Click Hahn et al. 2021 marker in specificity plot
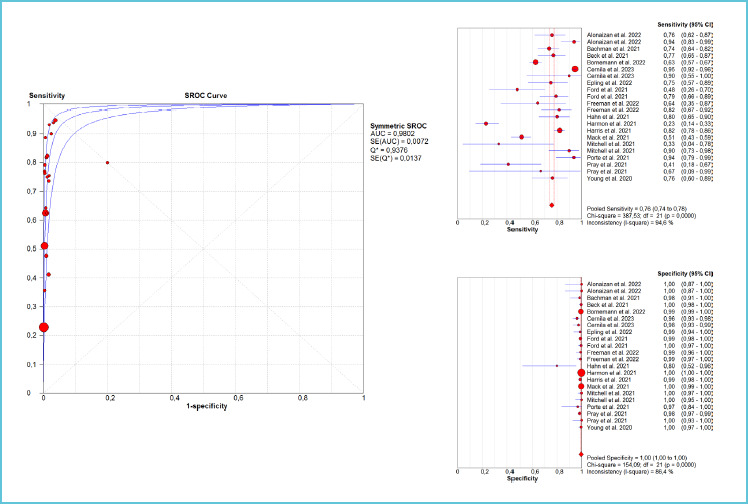Viewport: 748px width, 504px height. 557,366
